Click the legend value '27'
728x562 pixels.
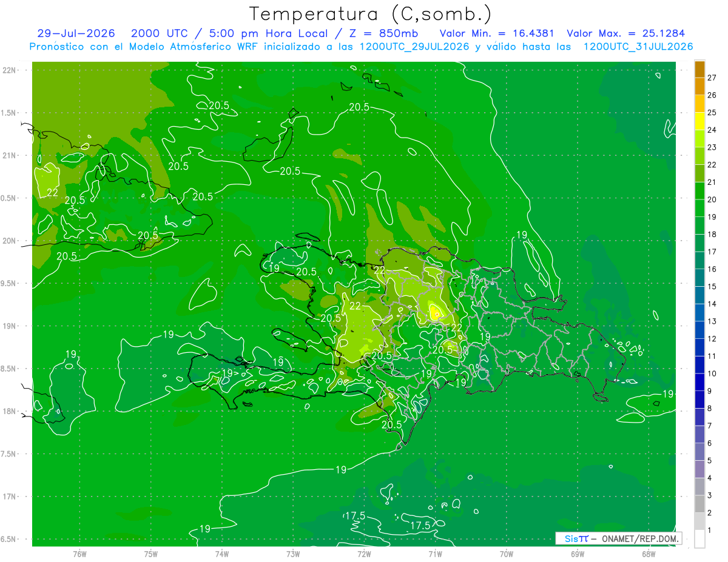click(x=712, y=78)
